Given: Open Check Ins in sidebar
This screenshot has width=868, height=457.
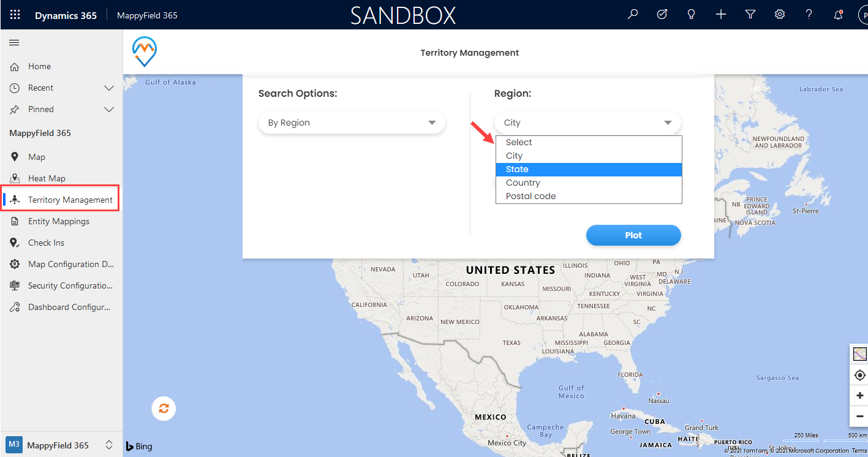Looking at the screenshot, I should 61,243.
